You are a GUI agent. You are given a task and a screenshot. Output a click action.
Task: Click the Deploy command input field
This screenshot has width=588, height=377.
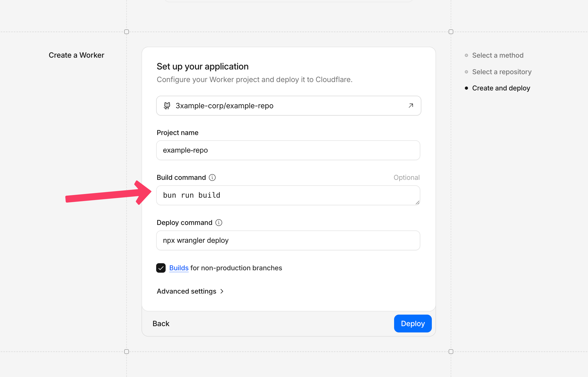pyautogui.click(x=288, y=240)
